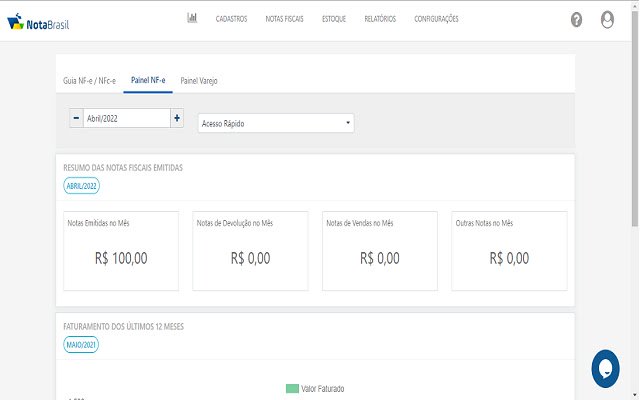Click Faturamento dos Últimos 12 Meses heading
The height and width of the screenshot is (400, 640).
pos(123,327)
